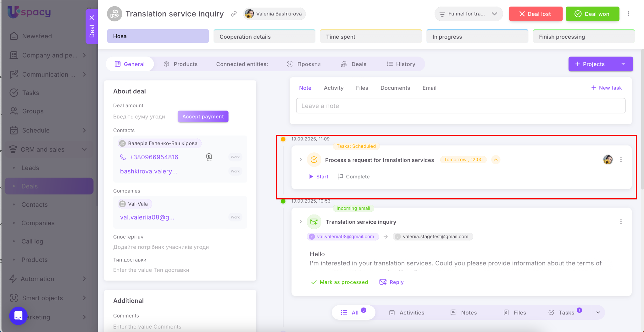
Task: Open the support chat widget icon
Action: 18,315
